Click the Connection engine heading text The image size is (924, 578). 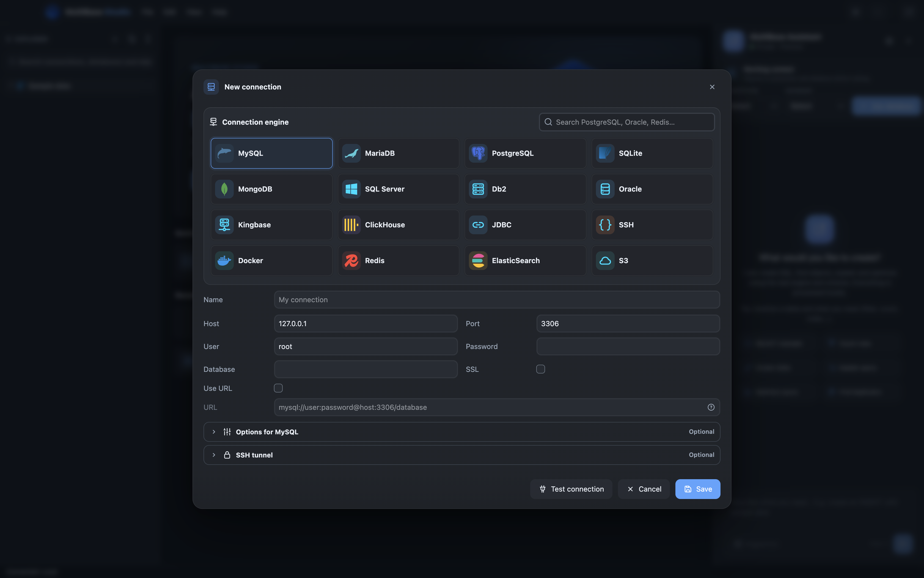[255, 122]
